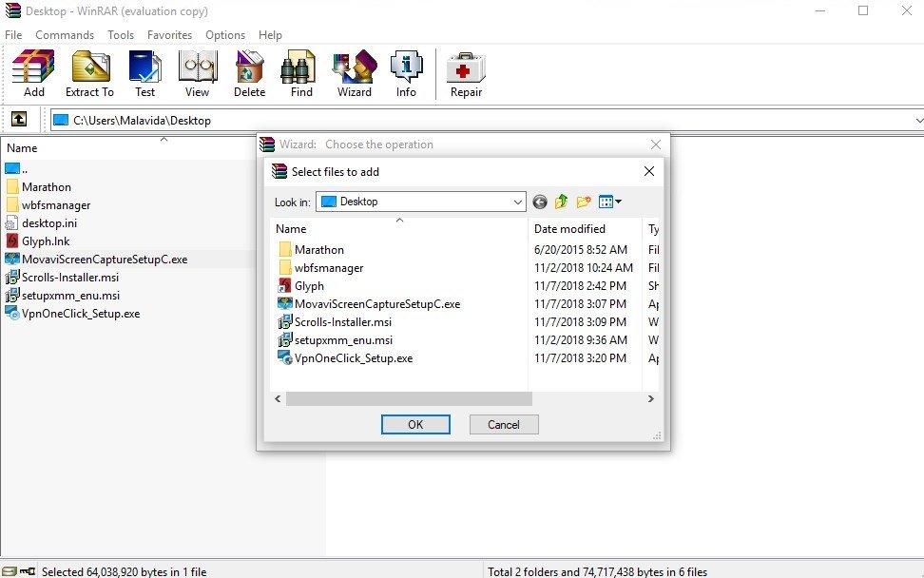Click the View file toolbar icon
This screenshot has height=578, width=924.
[198, 66]
